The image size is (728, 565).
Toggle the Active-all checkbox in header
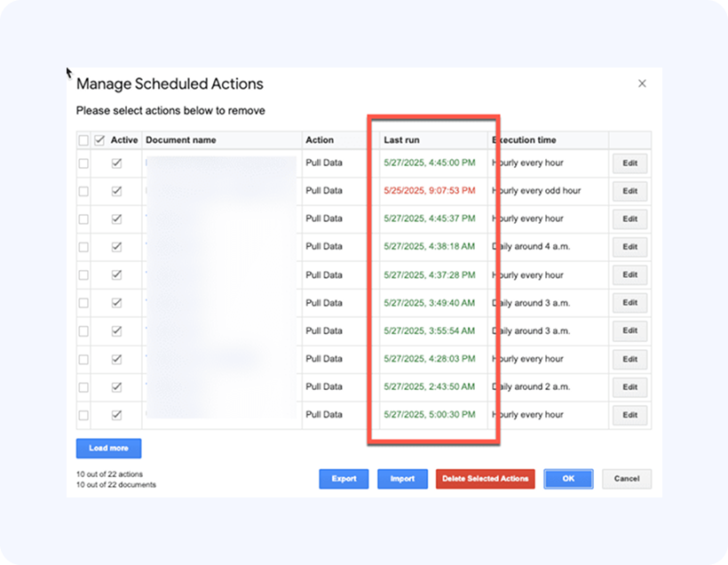[100, 140]
